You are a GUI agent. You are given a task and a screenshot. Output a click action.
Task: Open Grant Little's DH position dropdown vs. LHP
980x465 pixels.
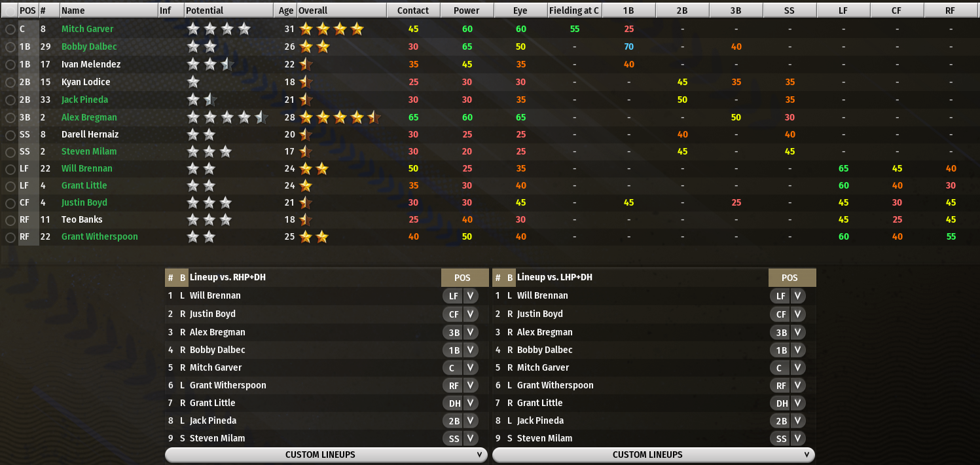coord(788,403)
